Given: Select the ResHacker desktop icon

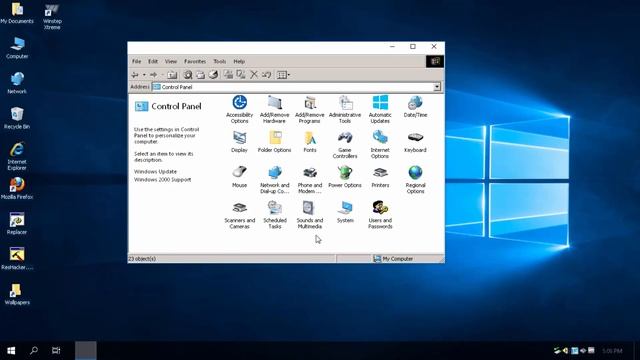Looking at the screenshot, I should click(17, 259).
